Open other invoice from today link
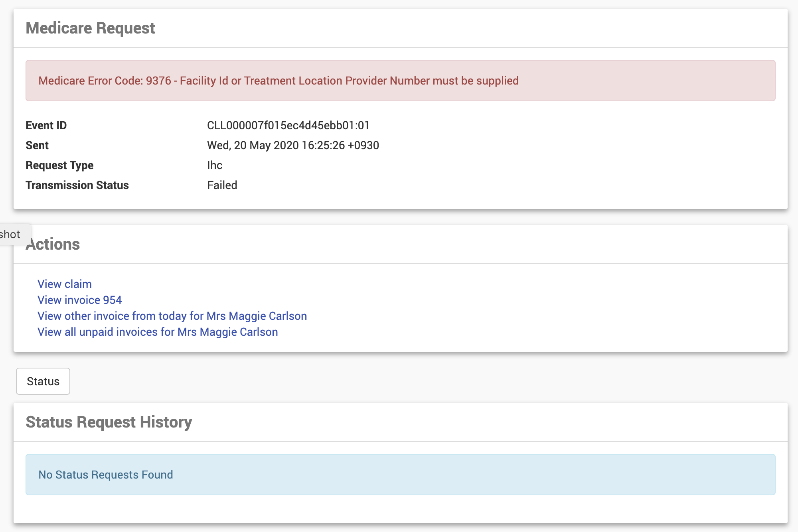The image size is (798, 532). click(x=172, y=316)
